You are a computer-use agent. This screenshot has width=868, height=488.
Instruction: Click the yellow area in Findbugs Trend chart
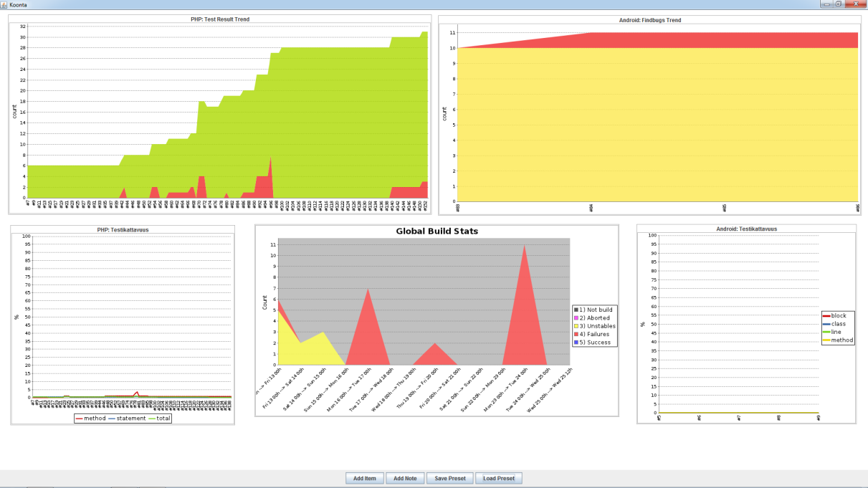coord(658,125)
